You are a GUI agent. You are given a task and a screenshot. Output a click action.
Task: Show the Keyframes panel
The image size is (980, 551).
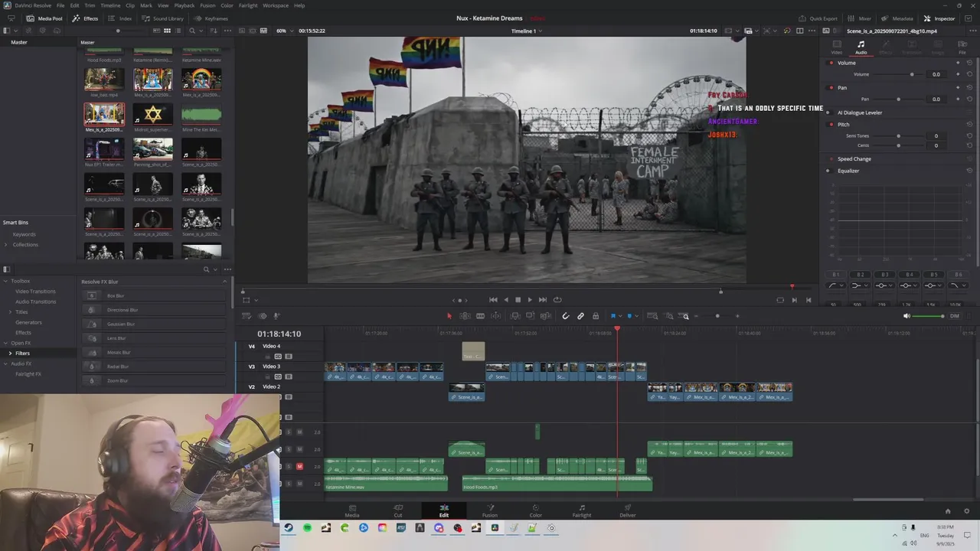pos(211,18)
